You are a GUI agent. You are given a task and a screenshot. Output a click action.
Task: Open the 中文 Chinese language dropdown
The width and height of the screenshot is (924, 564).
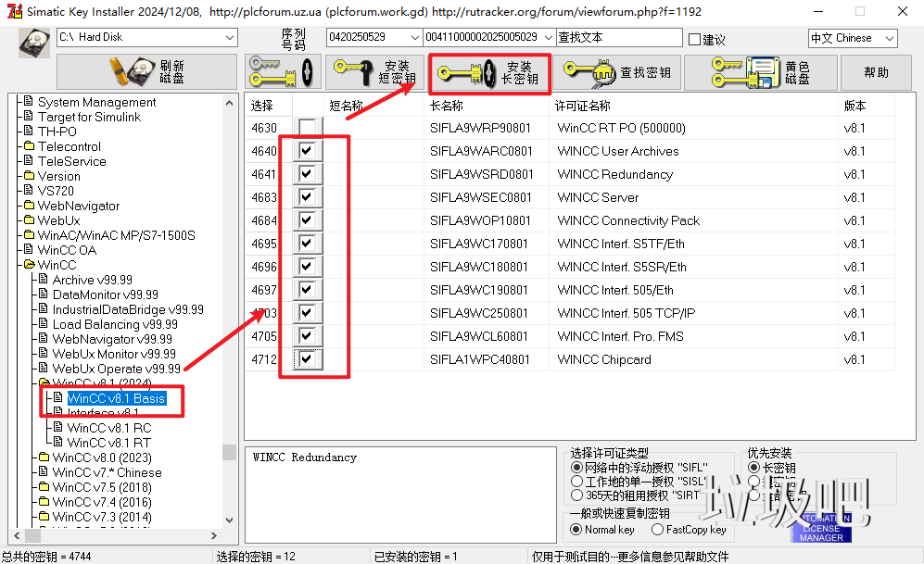(889, 39)
